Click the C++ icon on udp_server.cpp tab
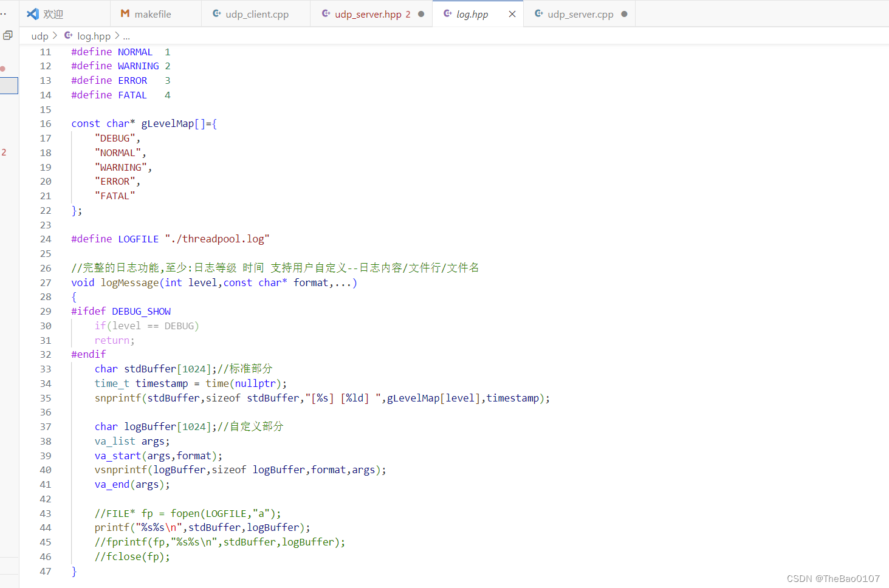This screenshot has height=588, width=889. [x=539, y=13]
